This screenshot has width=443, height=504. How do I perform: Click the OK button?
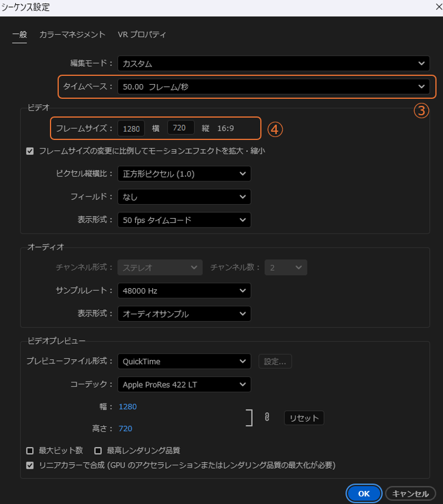(x=364, y=493)
